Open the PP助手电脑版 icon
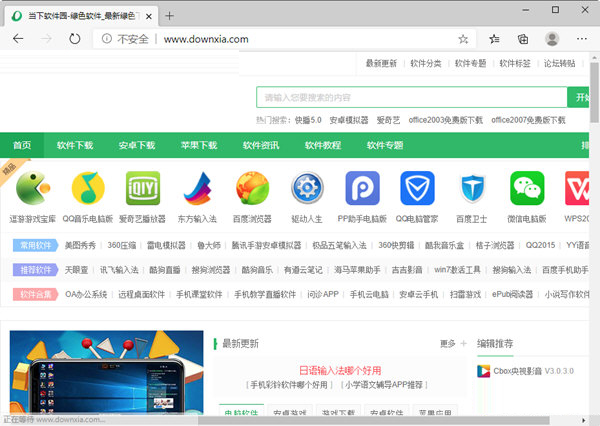Viewport: 600px width, 426px height. tap(362, 188)
